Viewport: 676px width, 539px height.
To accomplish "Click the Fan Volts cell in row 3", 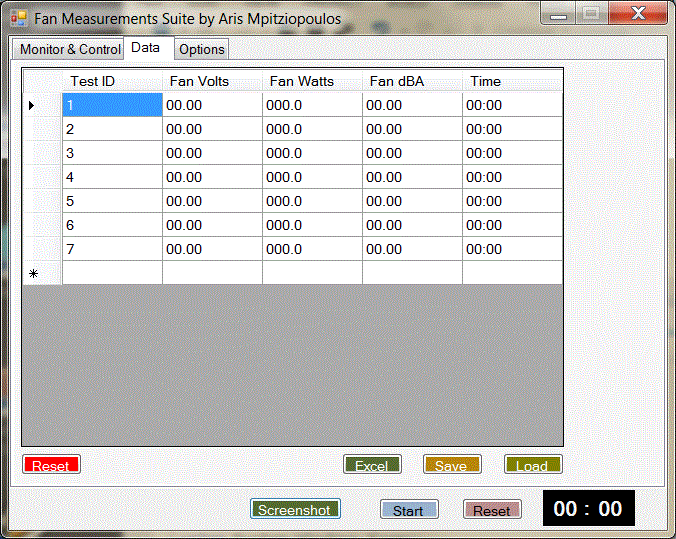I will (212, 153).
